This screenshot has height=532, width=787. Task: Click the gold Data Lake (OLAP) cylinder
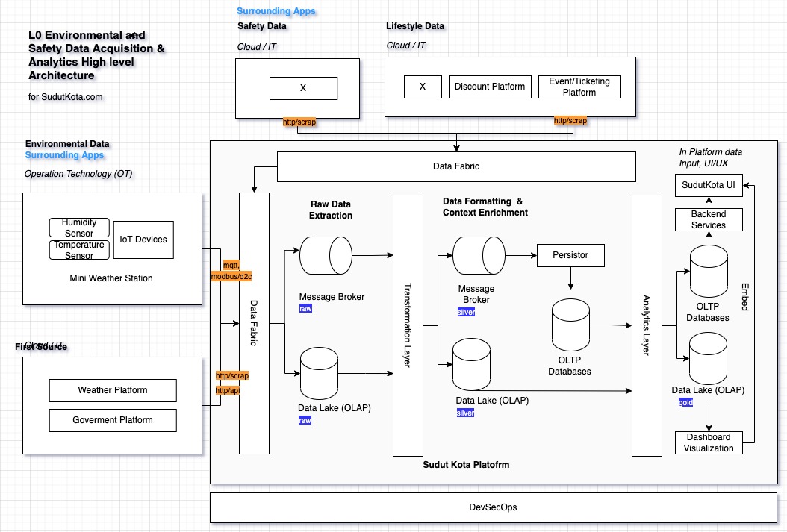coord(708,358)
